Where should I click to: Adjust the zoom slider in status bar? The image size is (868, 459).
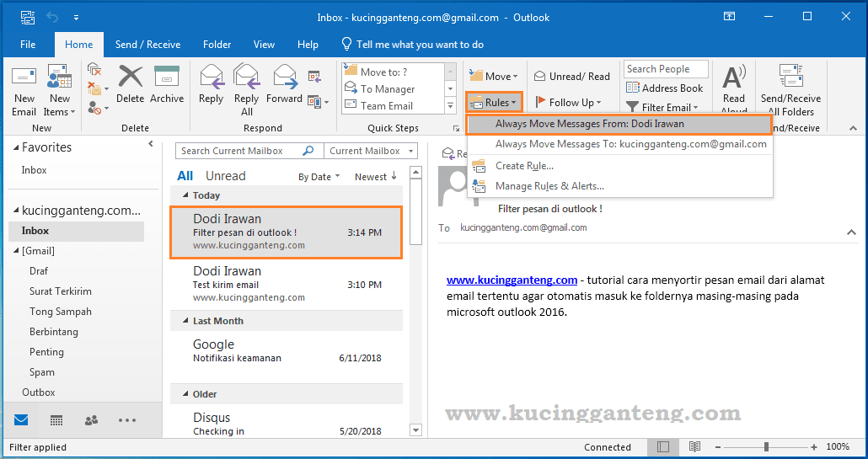tap(766, 446)
